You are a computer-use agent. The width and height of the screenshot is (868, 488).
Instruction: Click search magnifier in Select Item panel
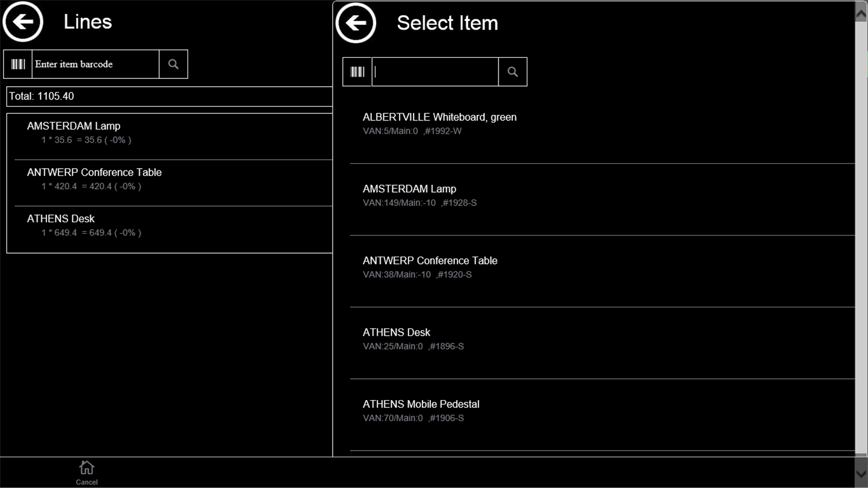coord(512,72)
